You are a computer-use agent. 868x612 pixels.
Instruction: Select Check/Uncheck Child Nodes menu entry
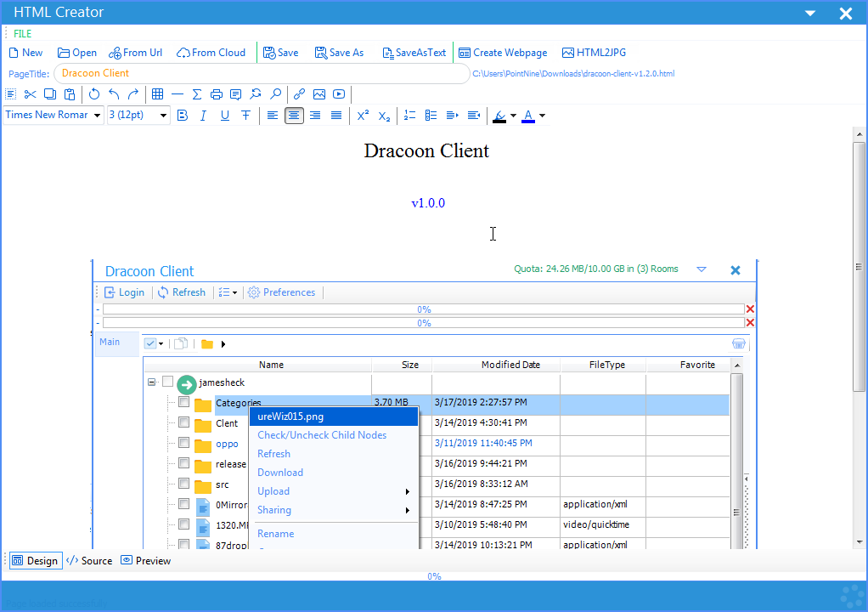pyautogui.click(x=322, y=435)
